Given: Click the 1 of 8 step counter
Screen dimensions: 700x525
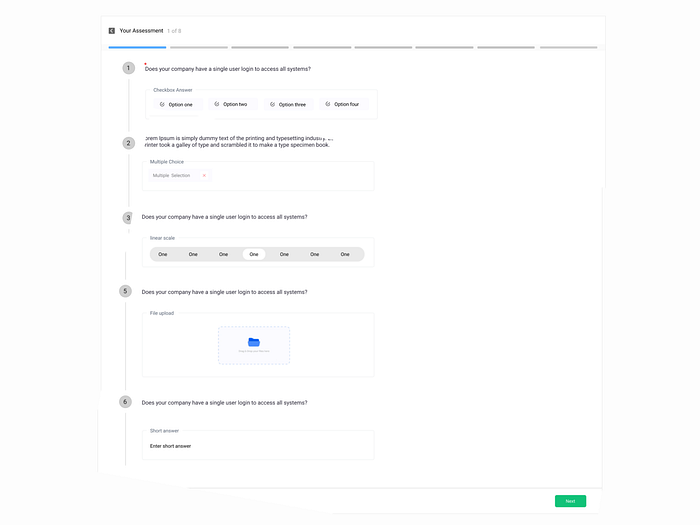Looking at the screenshot, I should 174,31.
